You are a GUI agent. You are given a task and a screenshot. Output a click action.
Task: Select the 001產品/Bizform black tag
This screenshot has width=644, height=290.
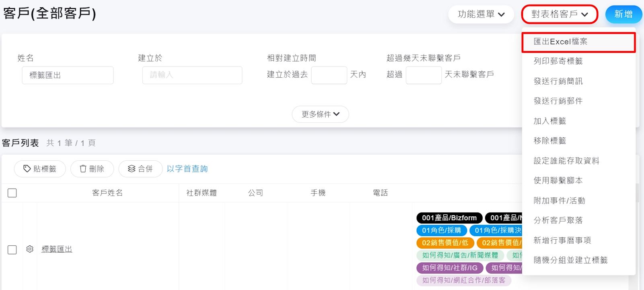pos(449,218)
